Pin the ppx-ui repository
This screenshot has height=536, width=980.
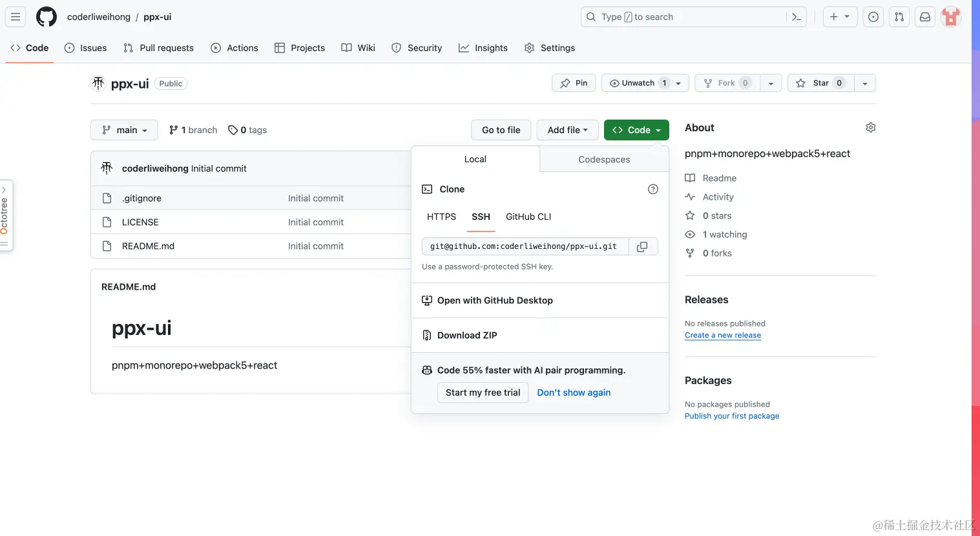pyautogui.click(x=574, y=83)
